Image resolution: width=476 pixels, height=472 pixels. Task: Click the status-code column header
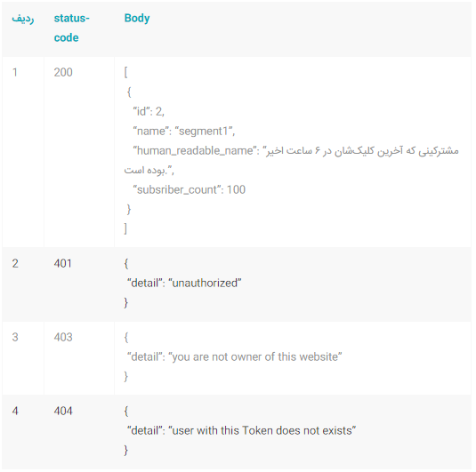pyautogui.click(x=72, y=28)
